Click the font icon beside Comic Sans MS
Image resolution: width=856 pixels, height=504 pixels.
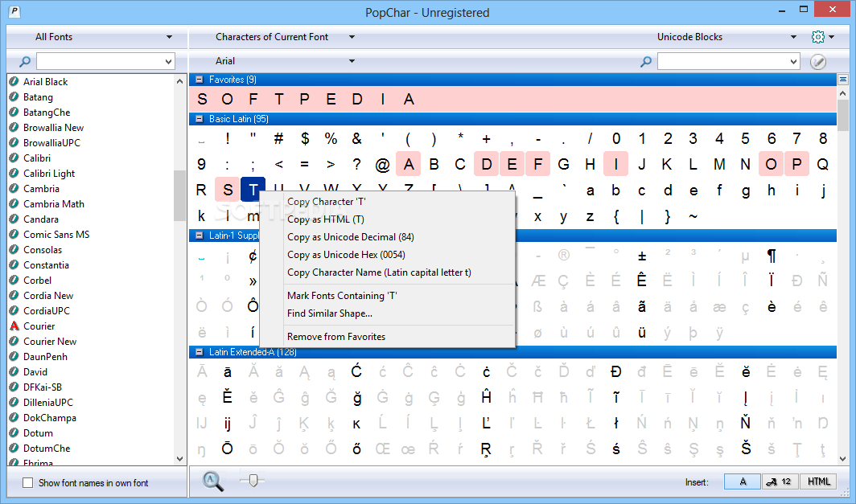pyautogui.click(x=14, y=235)
